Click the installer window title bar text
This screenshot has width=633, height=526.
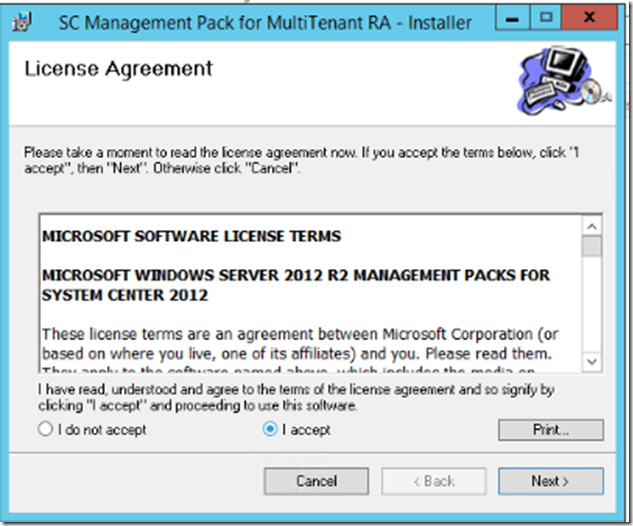[x=265, y=20]
